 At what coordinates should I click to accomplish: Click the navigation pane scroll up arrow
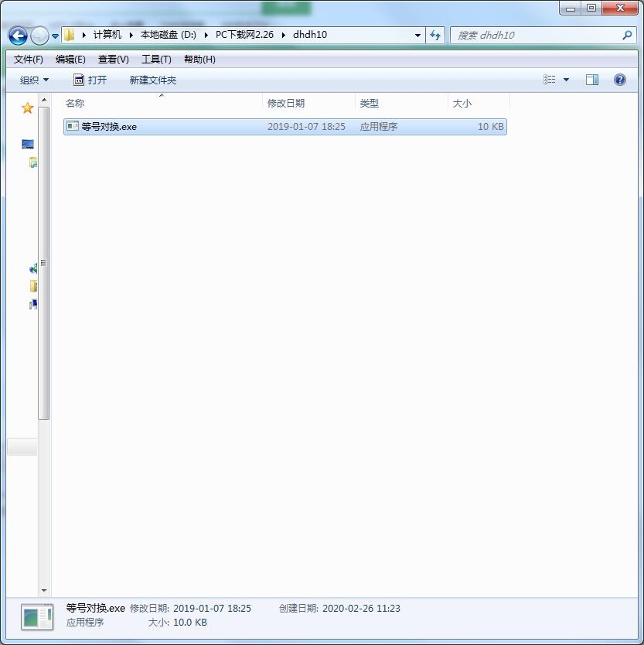tap(44, 100)
